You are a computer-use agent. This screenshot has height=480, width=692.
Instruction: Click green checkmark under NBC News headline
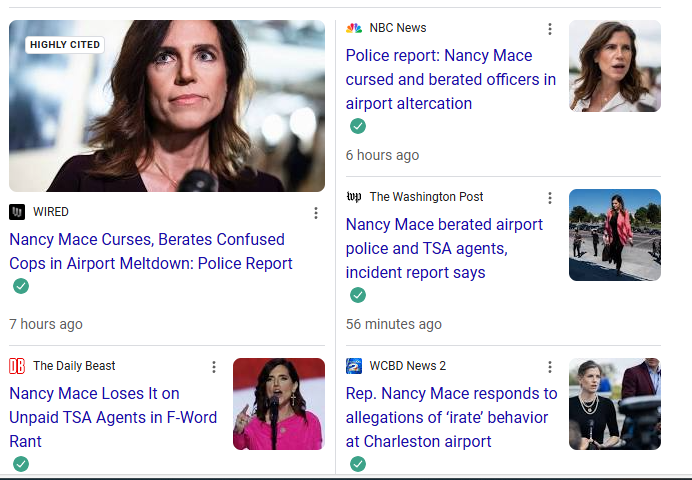pos(358,126)
